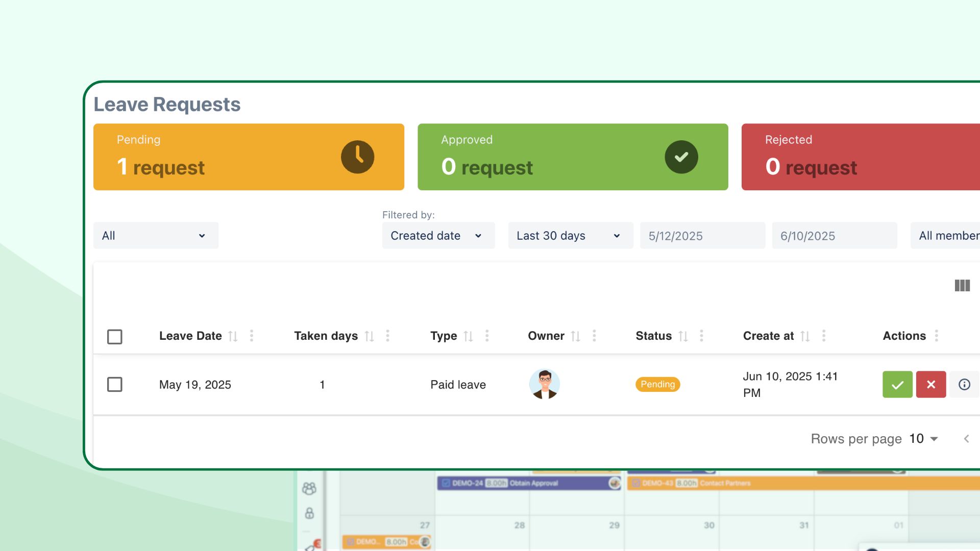Viewport: 980px width, 551px height.
Task: Open the Last 30 days date range dropdown
Action: (x=570, y=235)
